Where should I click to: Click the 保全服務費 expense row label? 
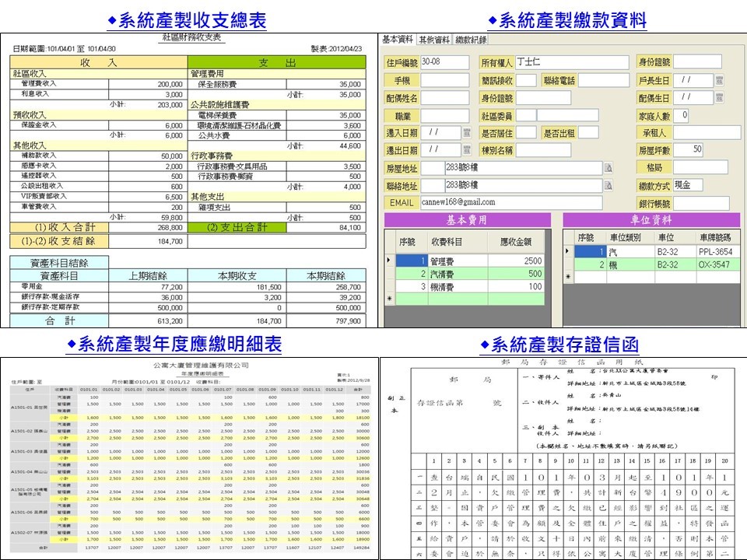217,84
